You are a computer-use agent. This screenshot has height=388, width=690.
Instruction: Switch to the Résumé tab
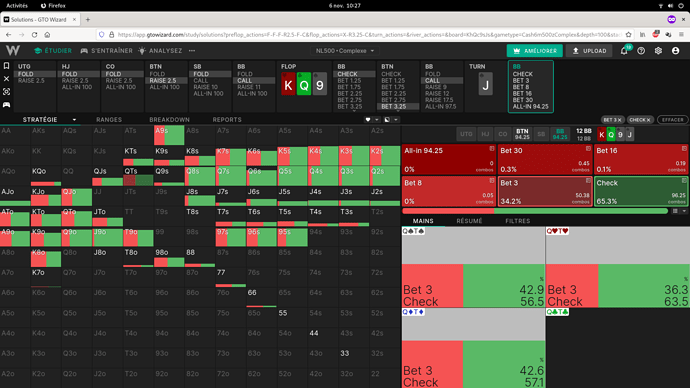(x=469, y=221)
